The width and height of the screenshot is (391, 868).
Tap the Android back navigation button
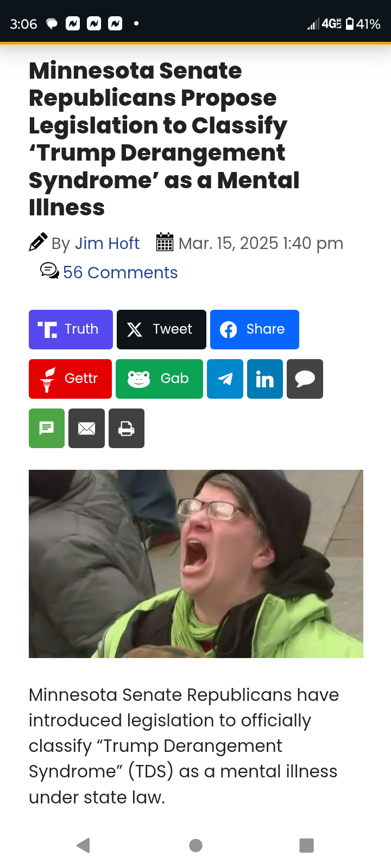(x=83, y=845)
